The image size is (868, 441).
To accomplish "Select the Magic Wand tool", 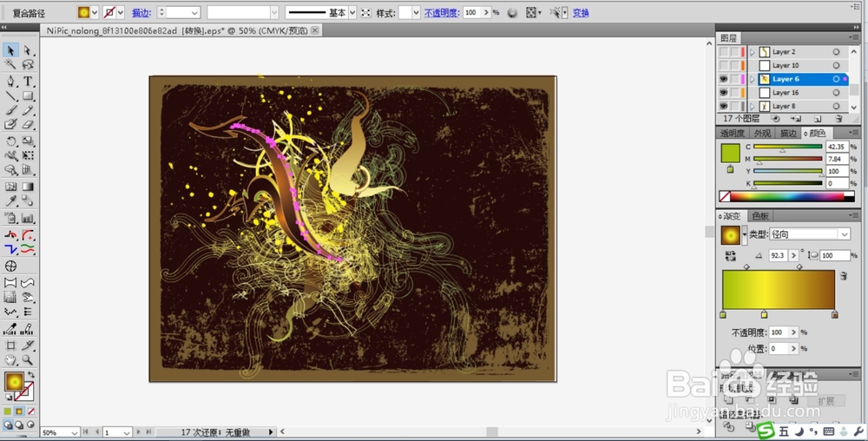I will [x=10, y=65].
